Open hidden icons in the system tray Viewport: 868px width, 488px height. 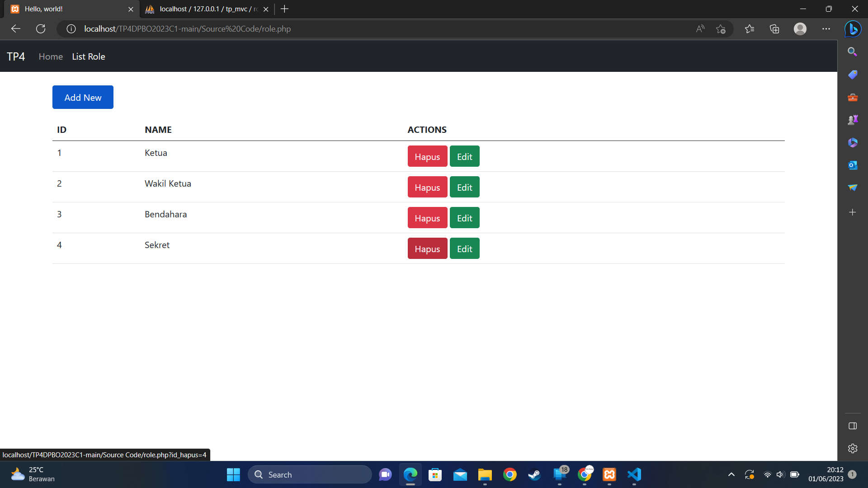point(731,475)
